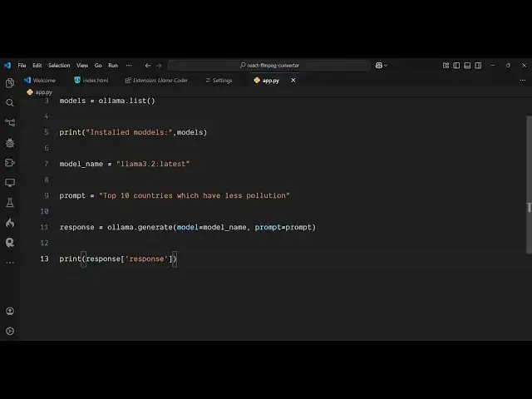Switch to the Welcome tab
Image resolution: width=532 pixels, height=399 pixels.
tap(40, 81)
